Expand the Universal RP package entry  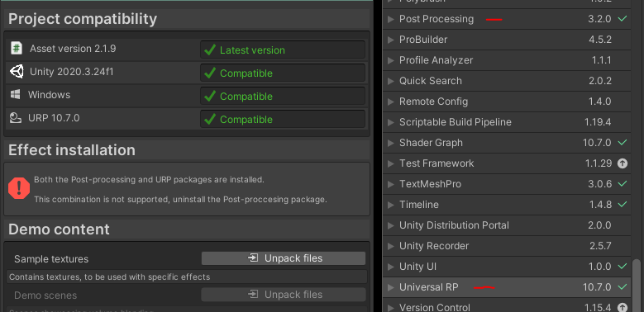(x=390, y=287)
